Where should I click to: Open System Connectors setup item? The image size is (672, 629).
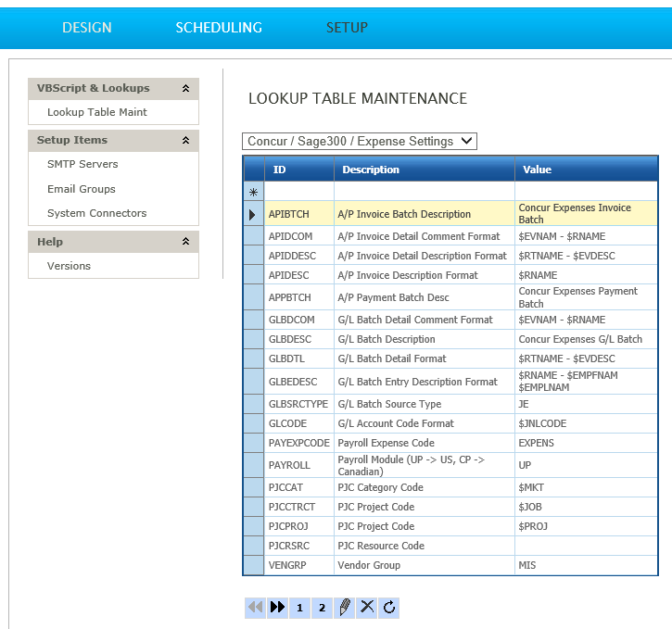[96, 213]
